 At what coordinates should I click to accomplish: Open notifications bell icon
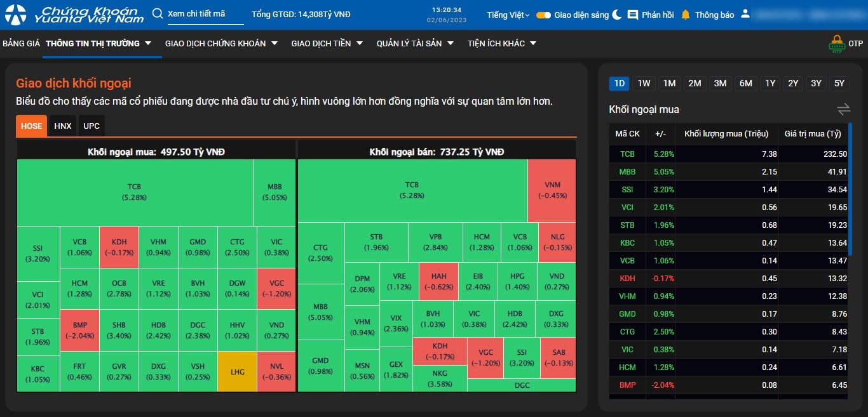tap(686, 15)
